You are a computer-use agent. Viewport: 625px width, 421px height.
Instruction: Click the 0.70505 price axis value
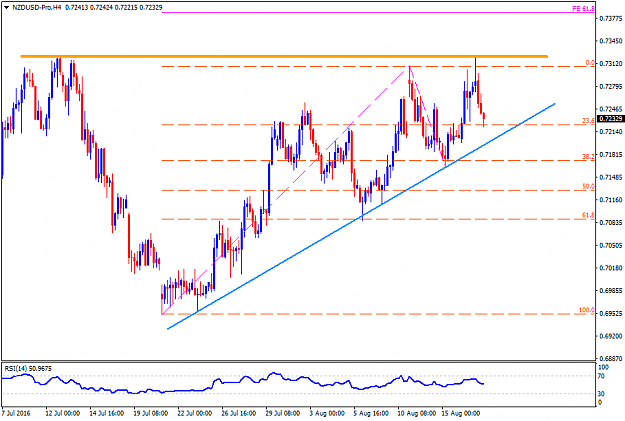tap(611, 245)
